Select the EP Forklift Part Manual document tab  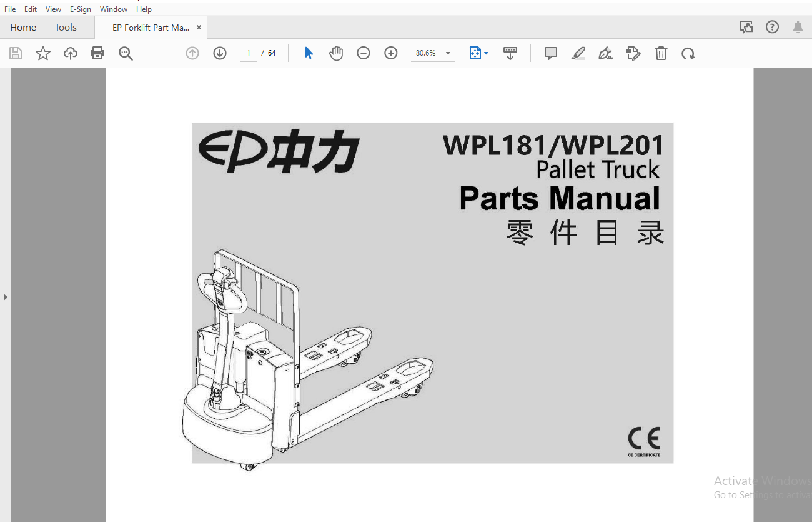coord(151,28)
